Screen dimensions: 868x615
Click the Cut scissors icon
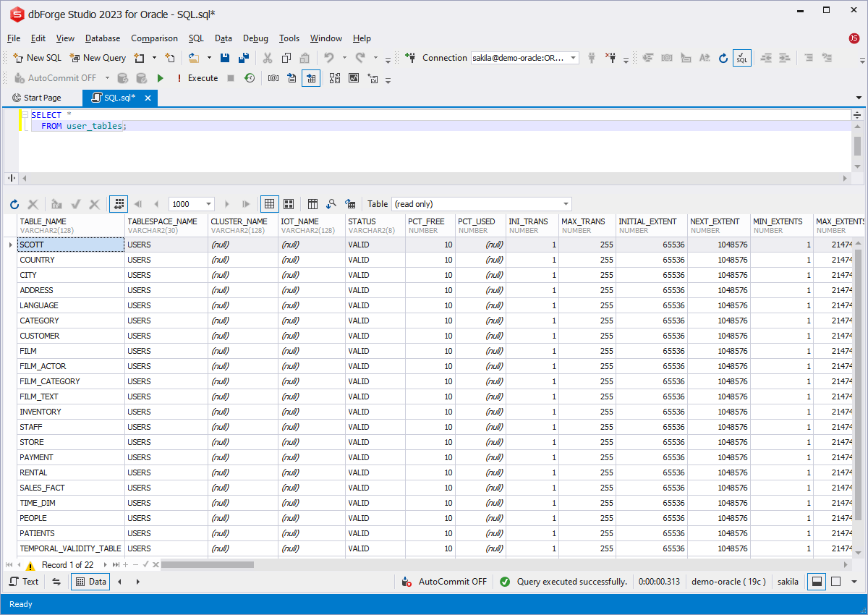[268, 58]
